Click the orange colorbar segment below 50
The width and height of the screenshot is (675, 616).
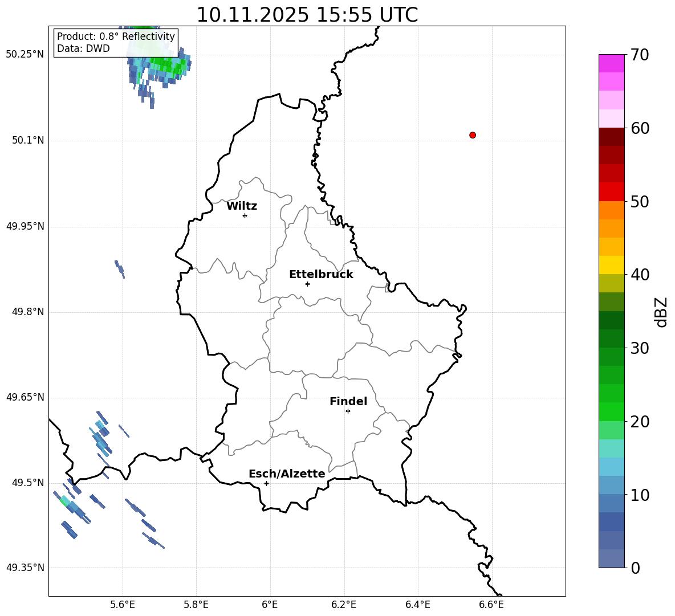[612, 210]
